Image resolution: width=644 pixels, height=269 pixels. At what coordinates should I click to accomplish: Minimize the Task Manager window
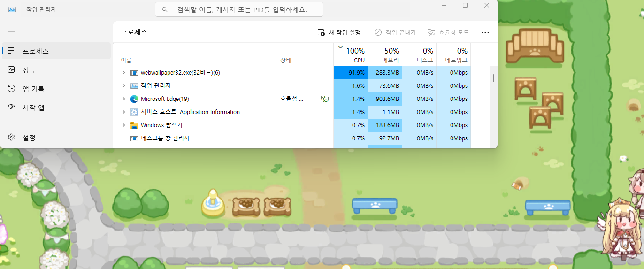[443, 5]
